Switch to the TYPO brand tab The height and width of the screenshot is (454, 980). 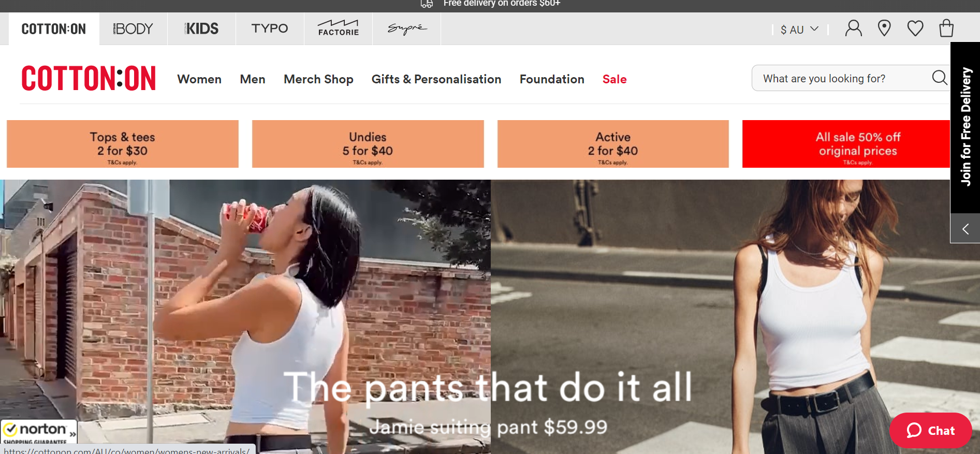269,28
